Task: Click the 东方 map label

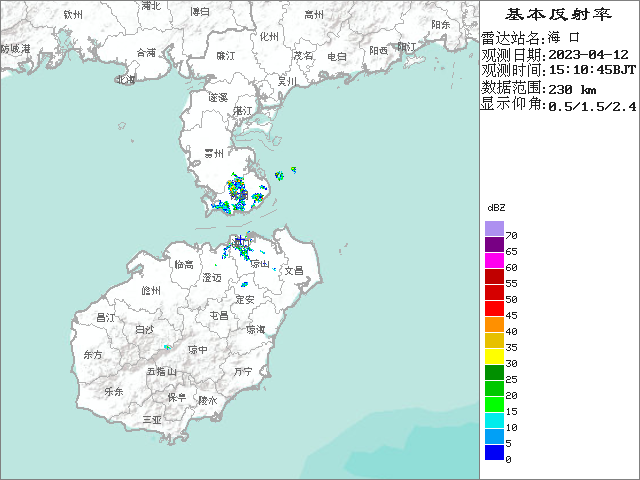Action: (93, 355)
